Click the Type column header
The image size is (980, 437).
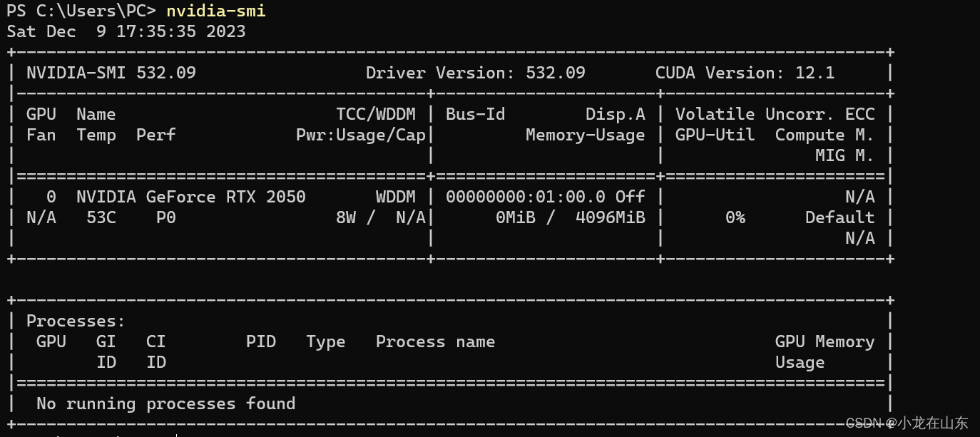[x=326, y=341]
